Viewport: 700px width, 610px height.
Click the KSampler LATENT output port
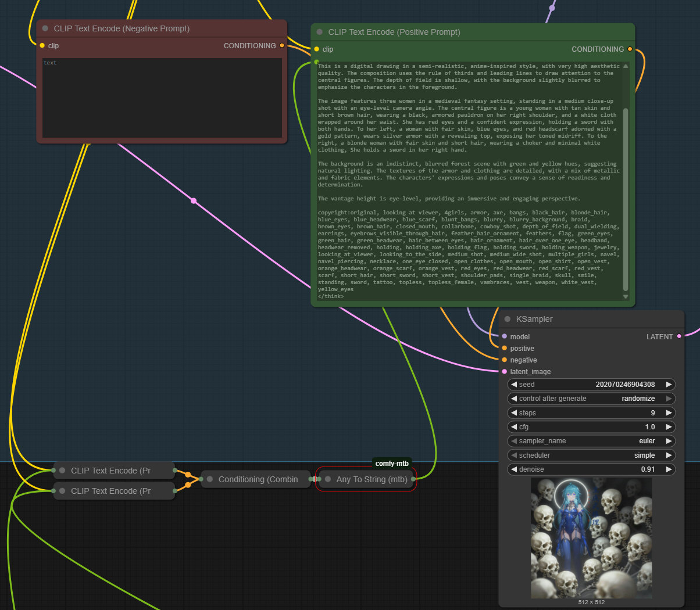679,336
